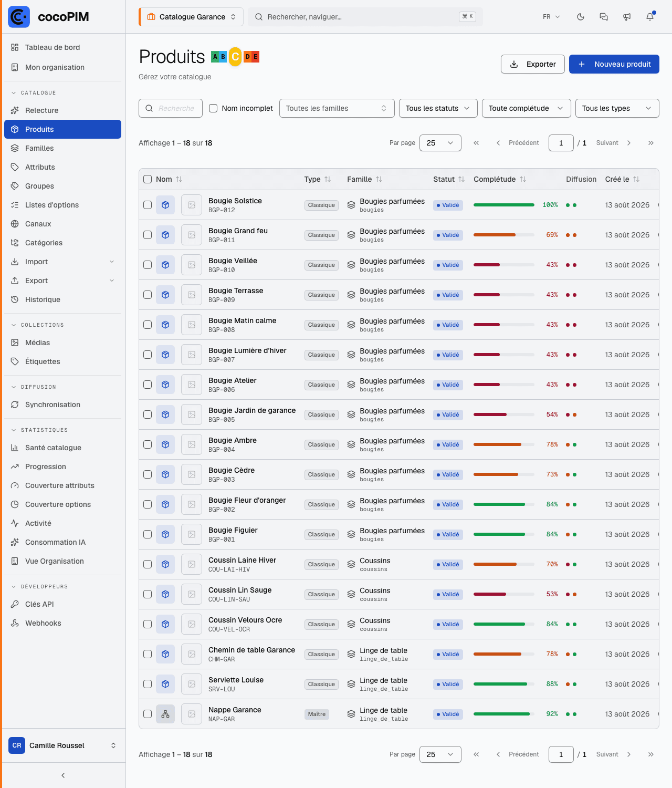Open Toutes les familles dropdown
Image resolution: width=672 pixels, height=788 pixels.
[x=337, y=108]
